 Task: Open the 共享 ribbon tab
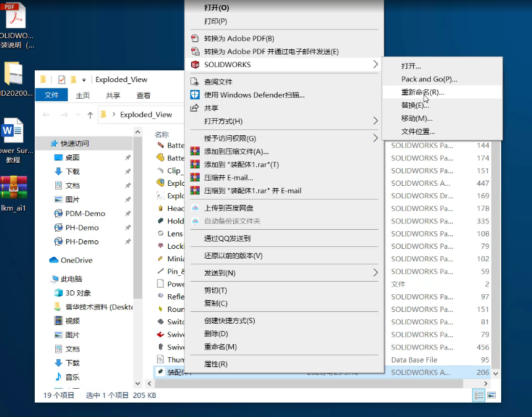point(113,95)
